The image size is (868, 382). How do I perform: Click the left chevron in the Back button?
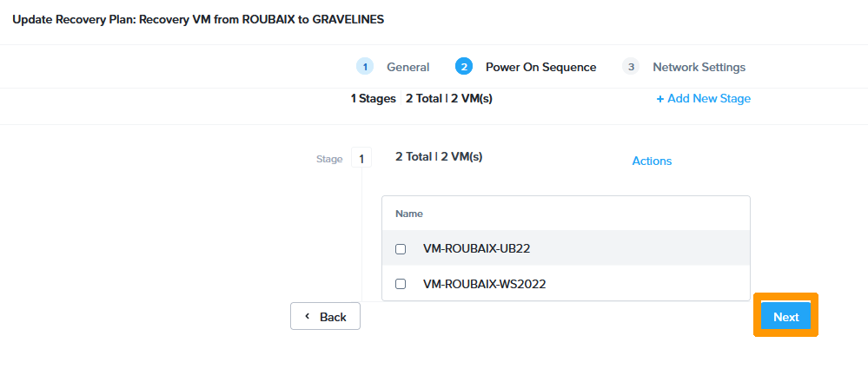point(307,316)
